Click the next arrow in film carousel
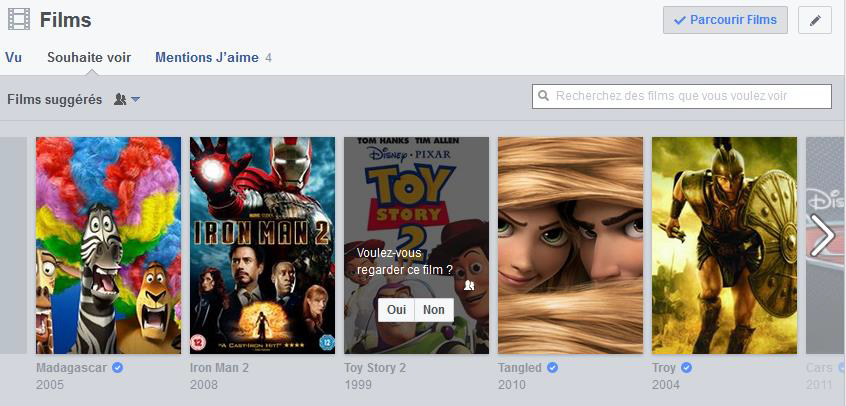 pyautogui.click(x=822, y=235)
